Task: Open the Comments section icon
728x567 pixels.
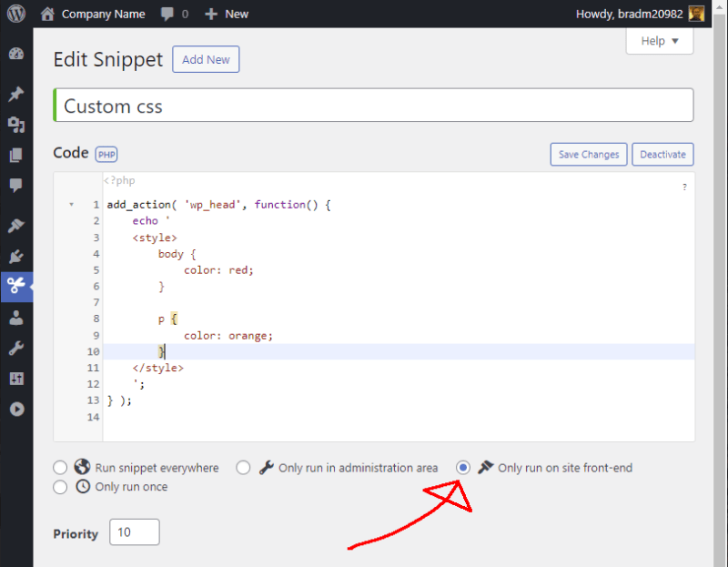Action: click(x=16, y=187)
